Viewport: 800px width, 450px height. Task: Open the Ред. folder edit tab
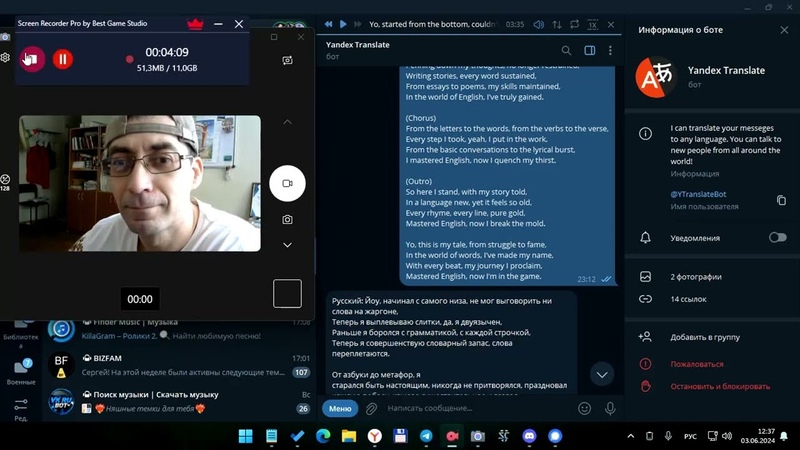pos(21,409)
